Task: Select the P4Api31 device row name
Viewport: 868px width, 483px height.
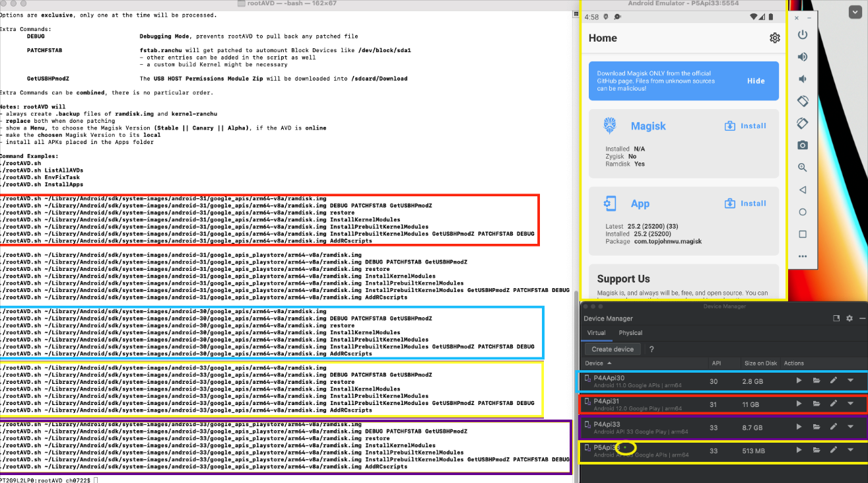Action: 607,400
